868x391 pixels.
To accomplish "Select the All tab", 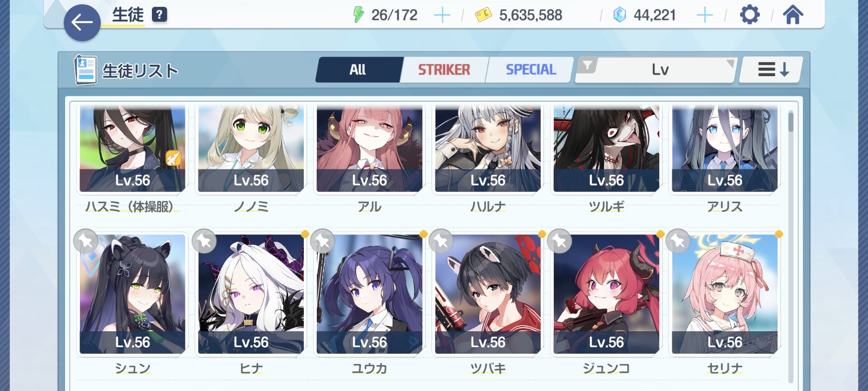I will click(x=358, y=70).
